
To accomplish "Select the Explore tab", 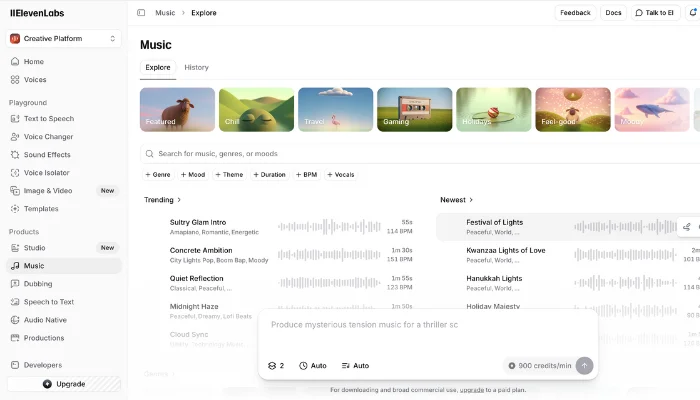I will [x=158, y=67].
